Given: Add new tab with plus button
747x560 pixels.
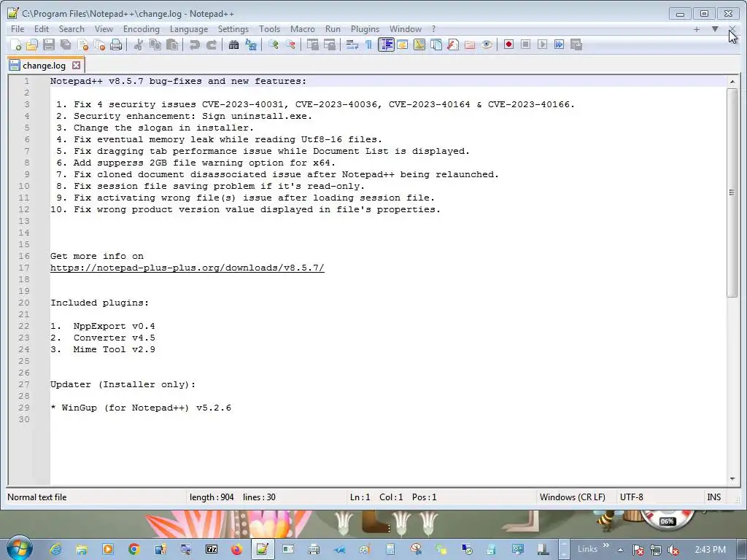Looking at the screenshot, I should [x=697, y=29].
